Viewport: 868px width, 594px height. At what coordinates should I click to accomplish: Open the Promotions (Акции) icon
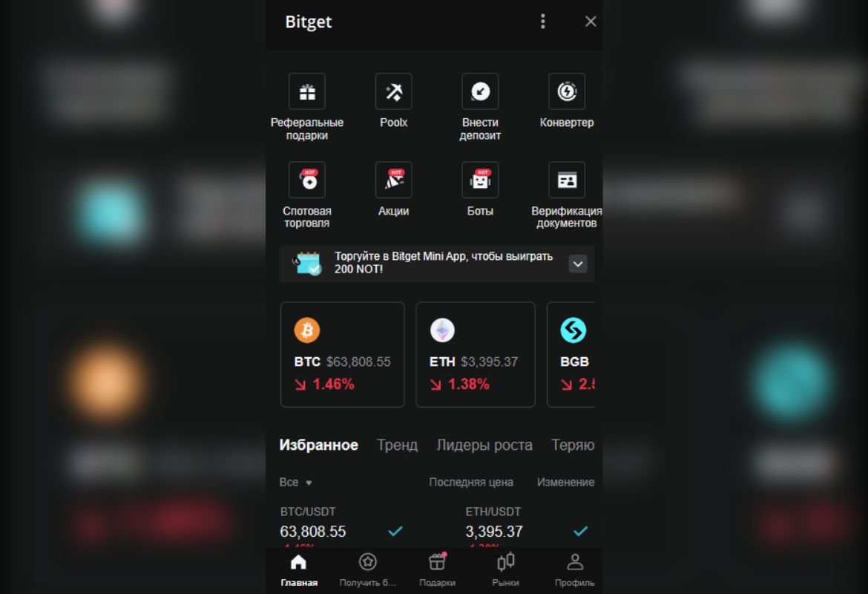pos(393,180)
